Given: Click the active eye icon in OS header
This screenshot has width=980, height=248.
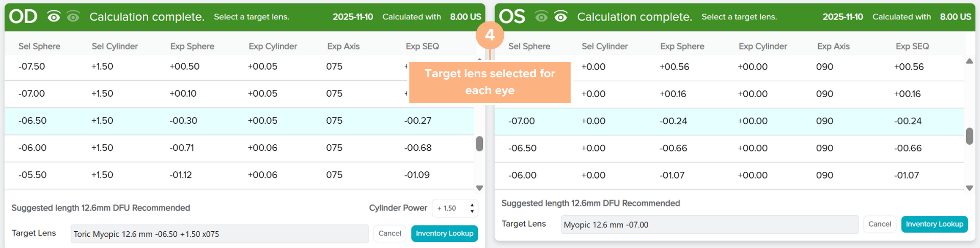Looking at the screenshot, I should coord(560,17).
